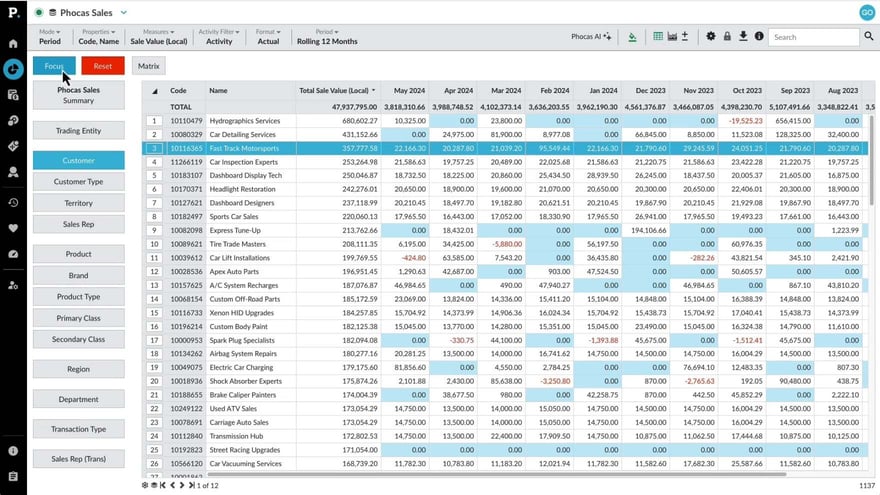880x495 pixels.
Task: Open the Format Actual dropdown
Action: [x=268, y=37]
